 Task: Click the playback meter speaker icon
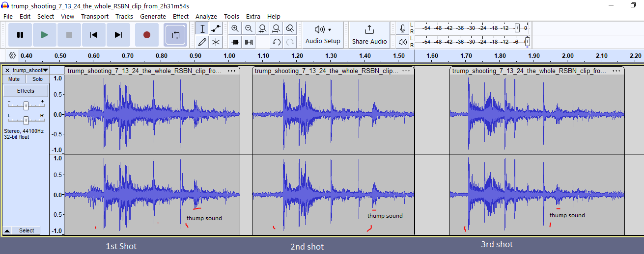(403, 42)
